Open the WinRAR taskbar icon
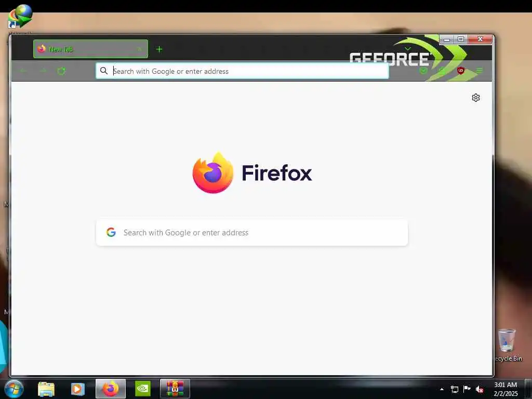The image size is (532, 399). 175,389
